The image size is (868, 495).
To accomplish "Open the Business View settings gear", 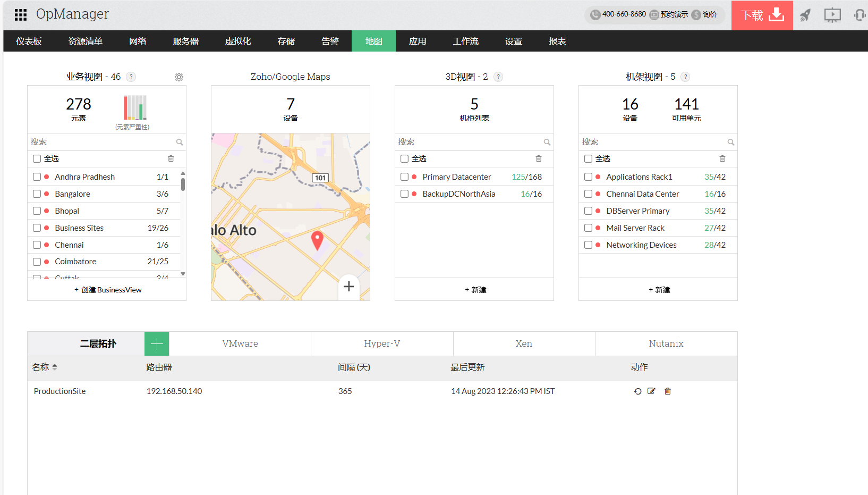I will click(179, 77).
